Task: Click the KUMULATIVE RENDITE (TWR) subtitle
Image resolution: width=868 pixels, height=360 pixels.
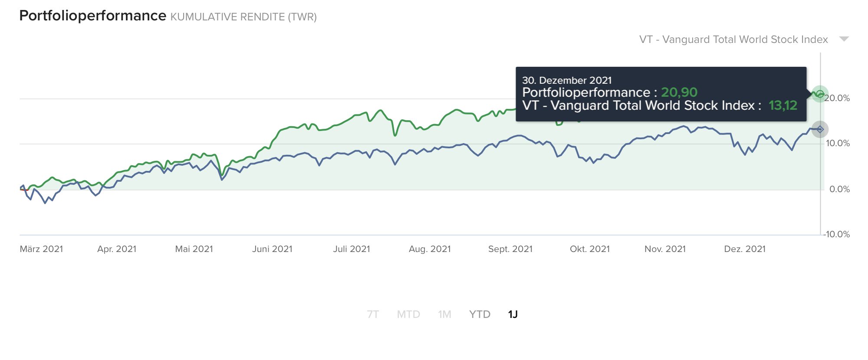Action: click(x=243, y=17)
